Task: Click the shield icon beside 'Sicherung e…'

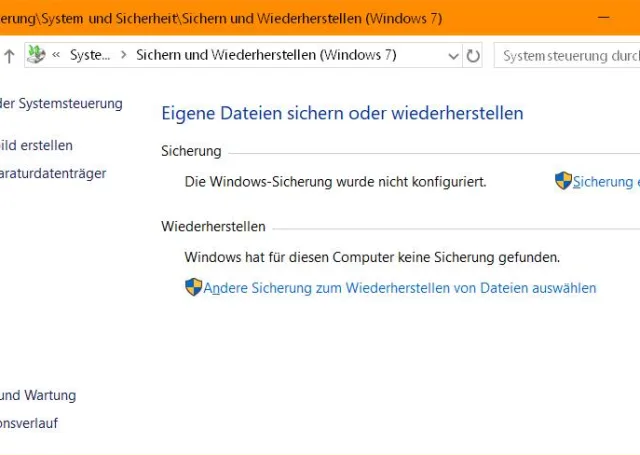Action: (x=564, y=181)
